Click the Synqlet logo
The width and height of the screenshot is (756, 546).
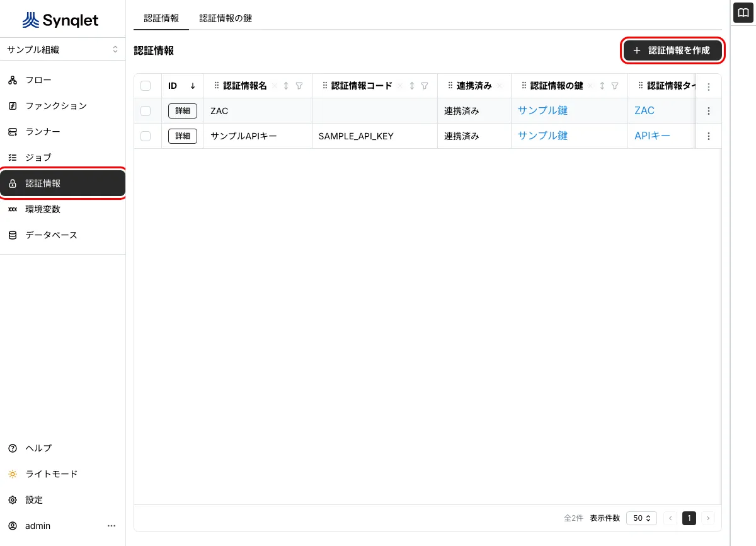tap(60, 21)
